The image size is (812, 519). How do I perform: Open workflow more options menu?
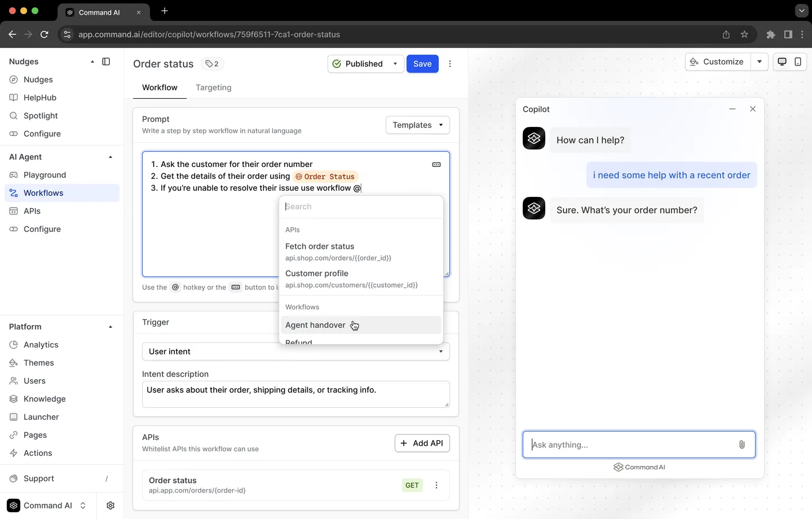tap(450, 64)
